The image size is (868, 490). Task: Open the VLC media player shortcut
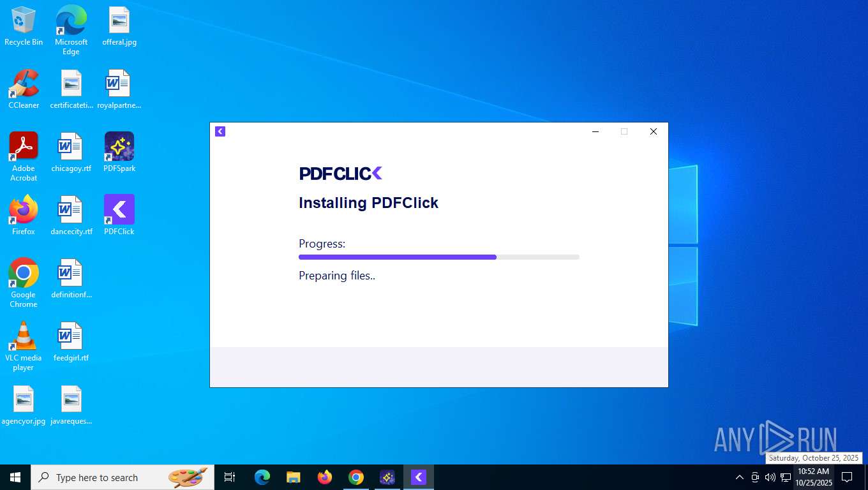click(x=24, y=346)
